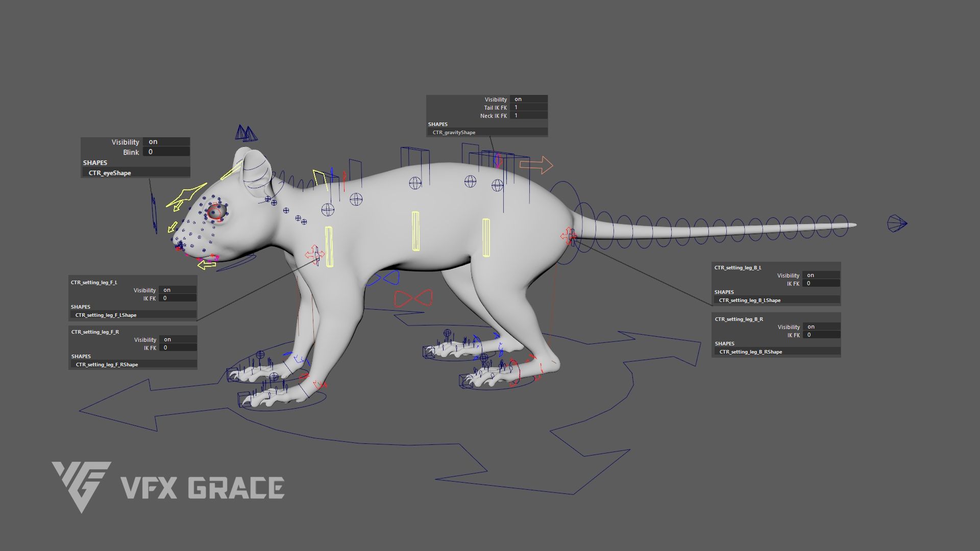
Task: Click the IK FK field for CTR_setting_leg_B_R
Action: (x=822, y=335)
